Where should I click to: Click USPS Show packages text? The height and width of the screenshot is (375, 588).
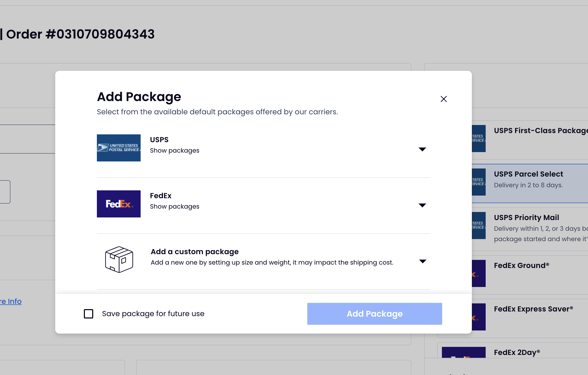(174, 151)
